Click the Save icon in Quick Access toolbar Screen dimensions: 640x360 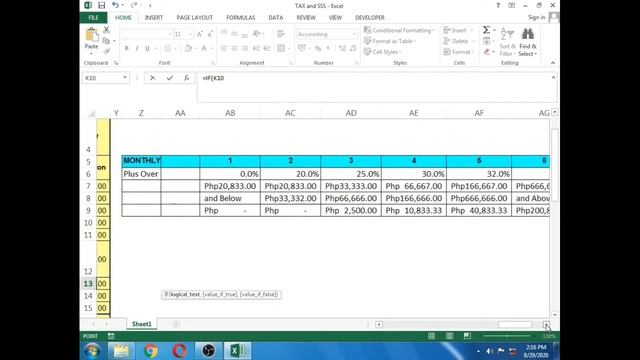(x=102, y=5)
